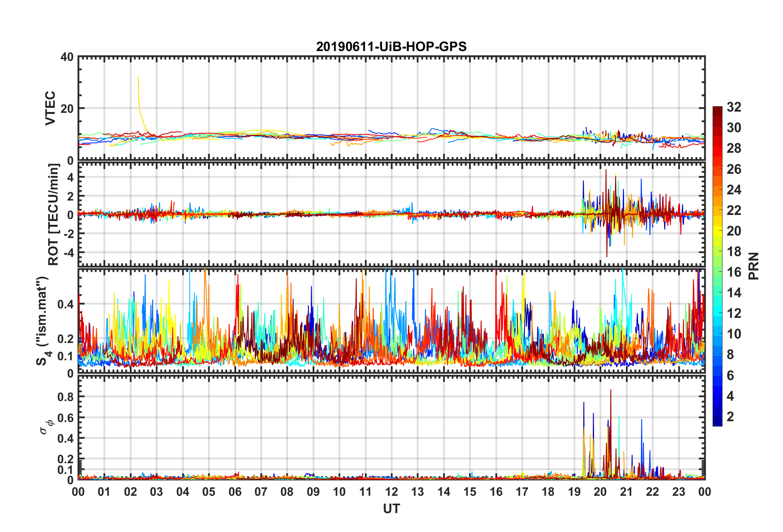Viewport: 783px width, 532px height.
Task: Select colorbar tick label 16
Action: [734, 272]
